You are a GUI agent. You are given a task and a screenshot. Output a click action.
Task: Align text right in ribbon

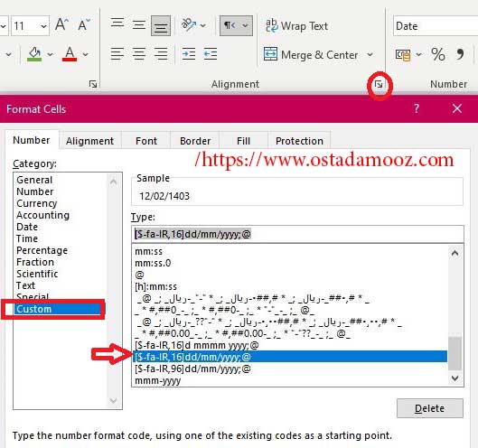click(161, 54)
